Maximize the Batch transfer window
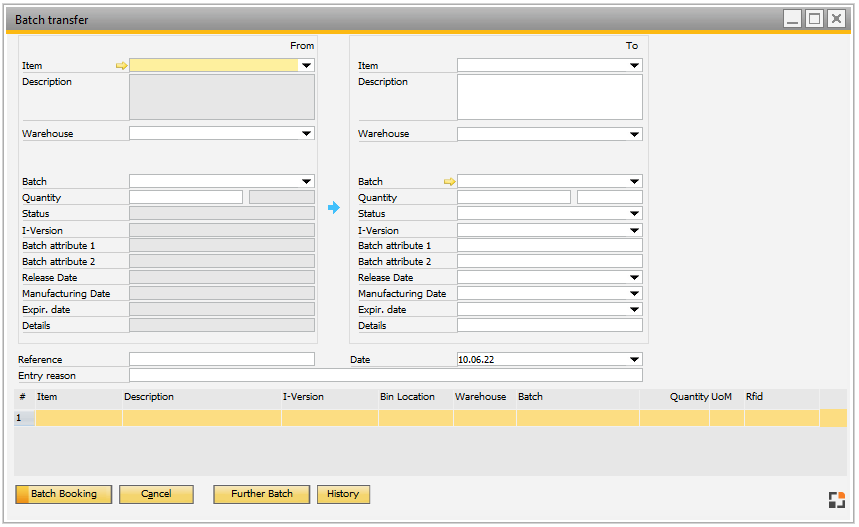859x527 pixels. click(814, 19)
